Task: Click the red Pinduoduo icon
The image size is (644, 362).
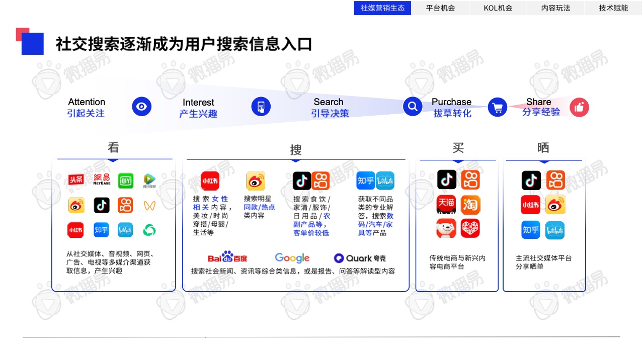Action: pyautogui.click(x=470, y=228)
